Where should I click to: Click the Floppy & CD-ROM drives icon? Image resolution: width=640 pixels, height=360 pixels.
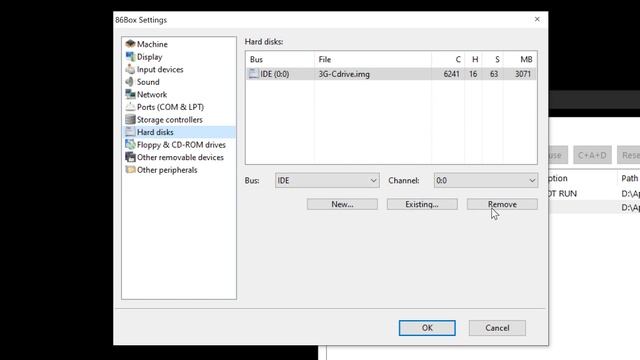[x=130, y=144]
